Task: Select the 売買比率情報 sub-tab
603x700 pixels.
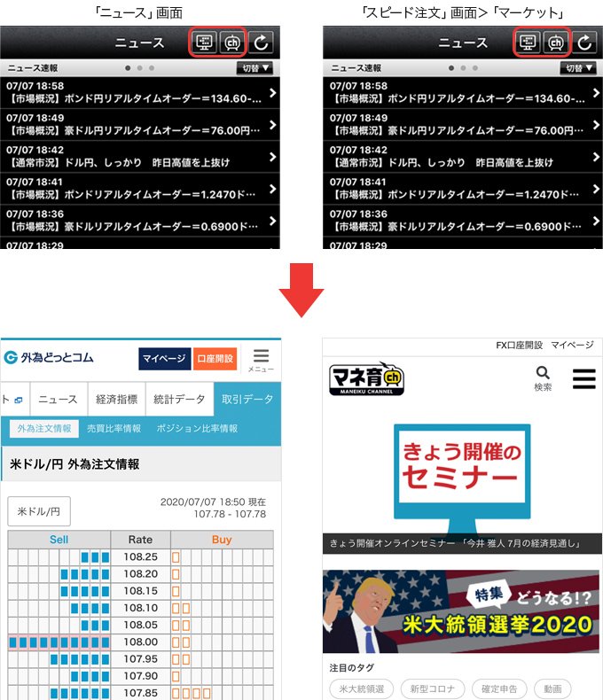Action: 114,428
